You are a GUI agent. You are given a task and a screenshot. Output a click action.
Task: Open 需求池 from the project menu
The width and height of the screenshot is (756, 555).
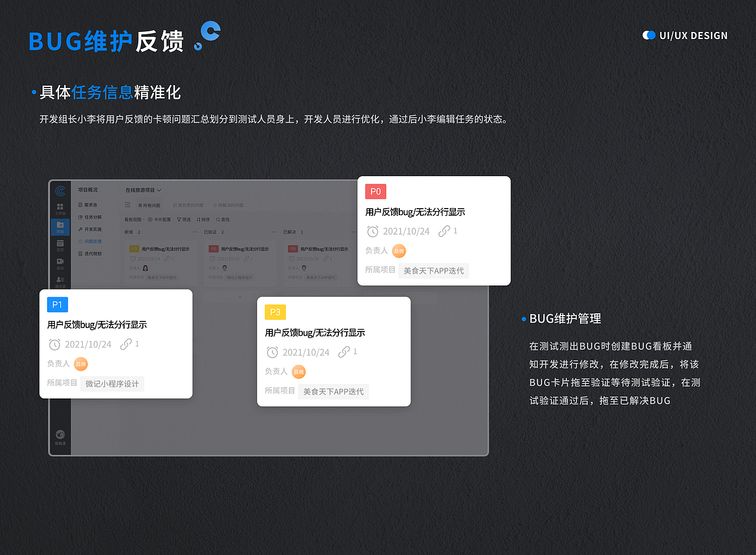(90, 205)
